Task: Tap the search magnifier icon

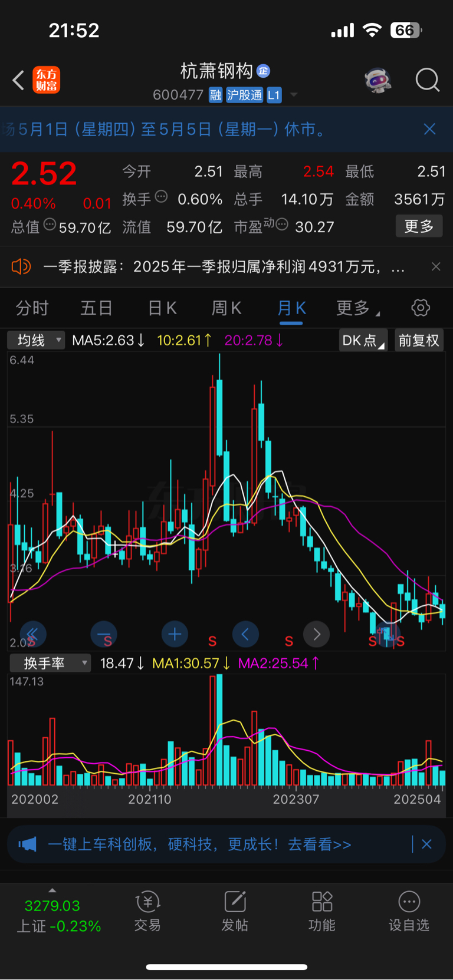Action: (427, 80)
